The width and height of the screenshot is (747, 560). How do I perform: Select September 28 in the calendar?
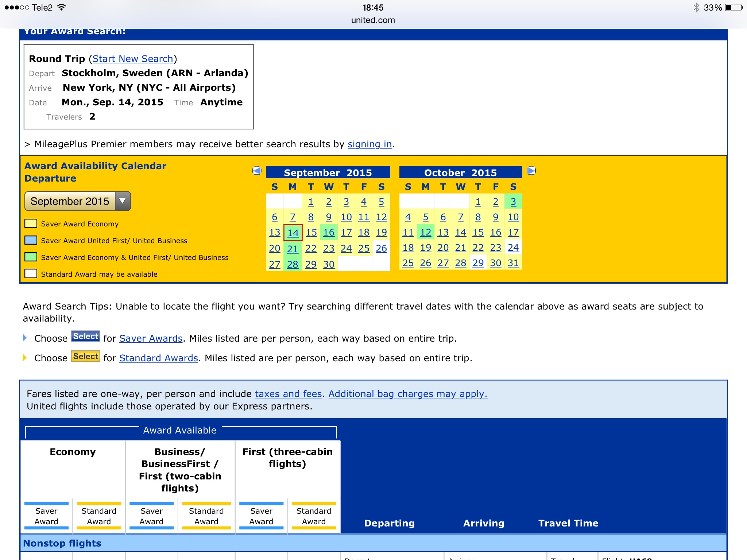coord(293,264)
